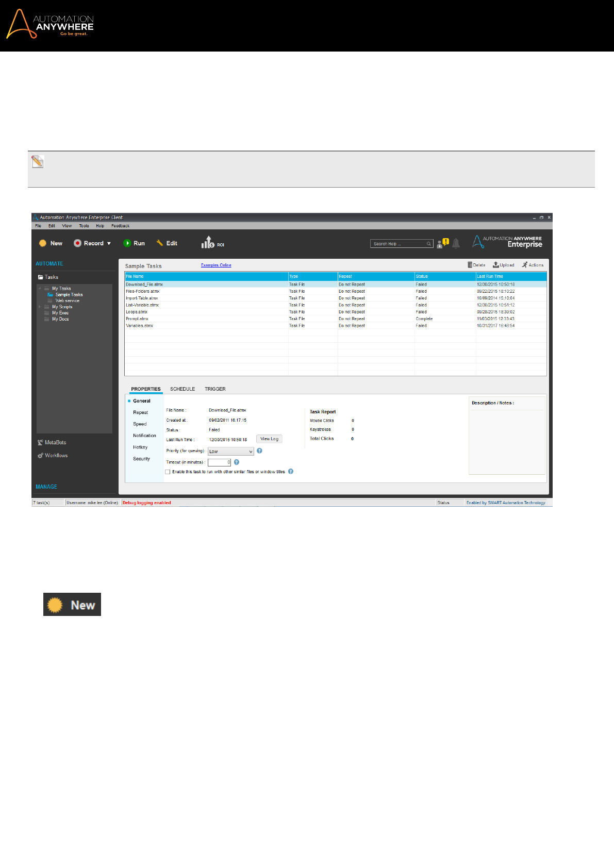
Task: Select the Repeat properties section
Action: 140,413
